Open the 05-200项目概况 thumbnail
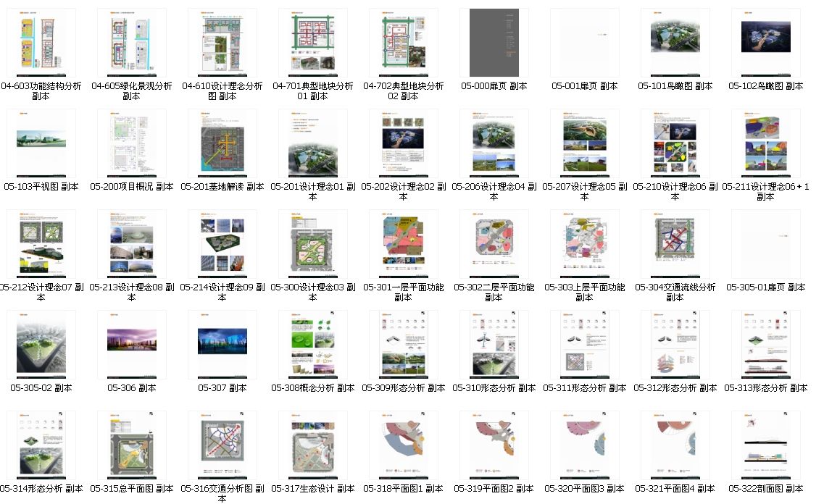Screen dimensions: 824x504 (x=131, y=143)
